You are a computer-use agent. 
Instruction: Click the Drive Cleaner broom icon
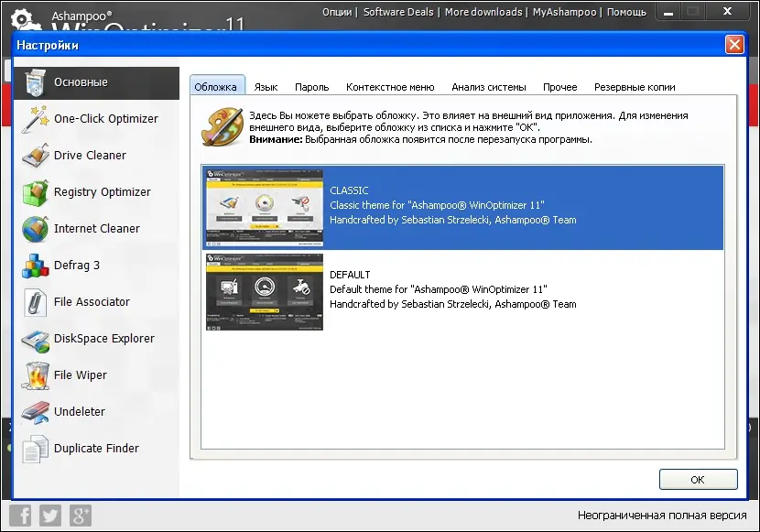(x=36, y=156)
